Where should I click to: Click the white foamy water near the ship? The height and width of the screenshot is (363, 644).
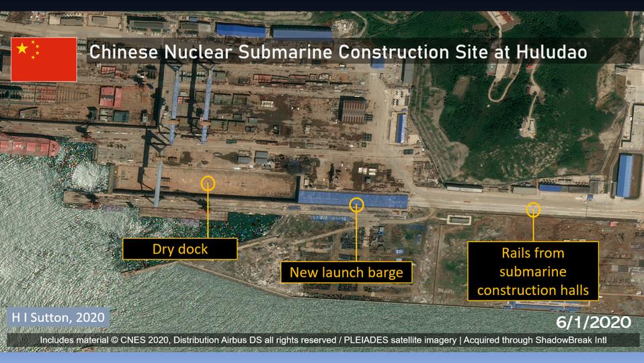pyautogui.click(x=87, y=173)
